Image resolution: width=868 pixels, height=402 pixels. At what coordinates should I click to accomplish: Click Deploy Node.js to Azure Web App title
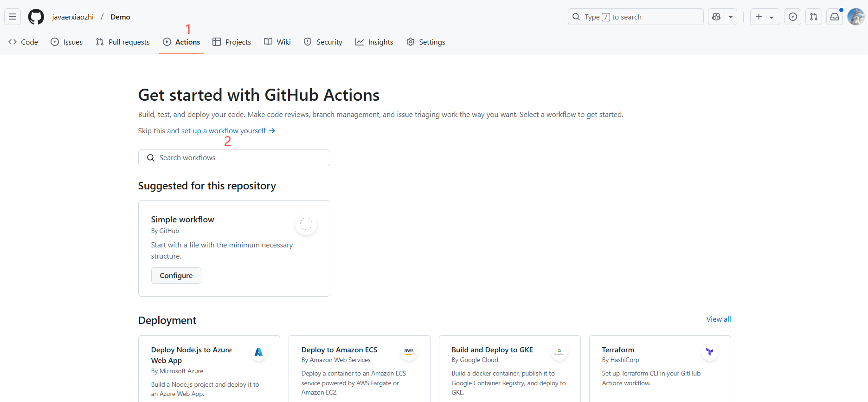tap(191, 355)
